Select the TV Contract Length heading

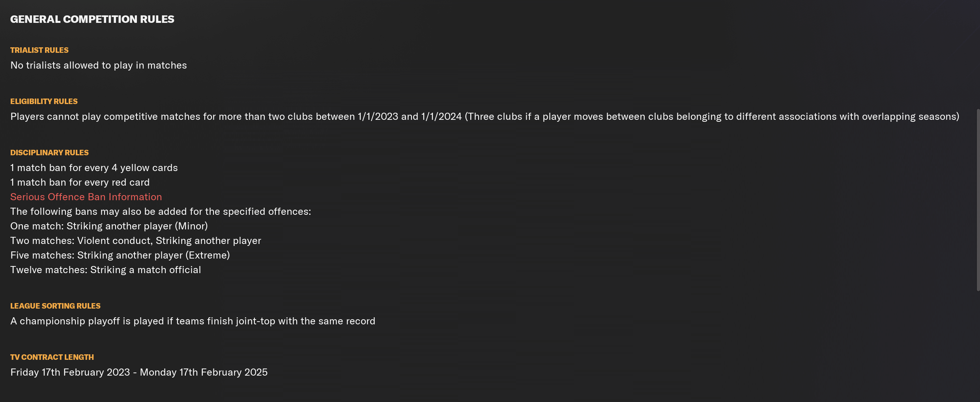coord(52,357)
